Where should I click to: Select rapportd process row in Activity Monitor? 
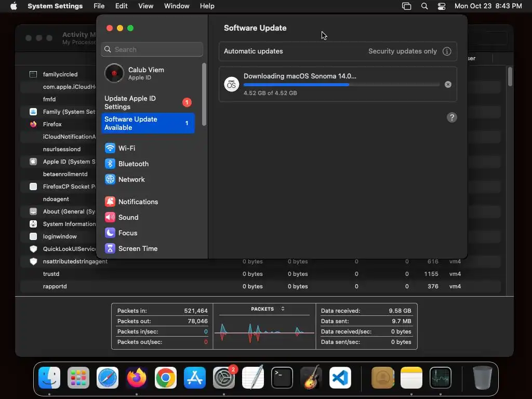261,286
